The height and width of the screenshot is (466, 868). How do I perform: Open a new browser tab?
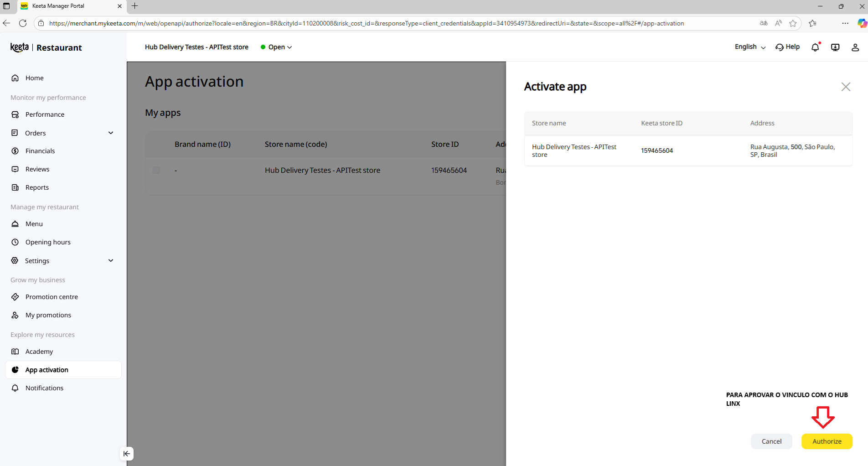point(135,6)
